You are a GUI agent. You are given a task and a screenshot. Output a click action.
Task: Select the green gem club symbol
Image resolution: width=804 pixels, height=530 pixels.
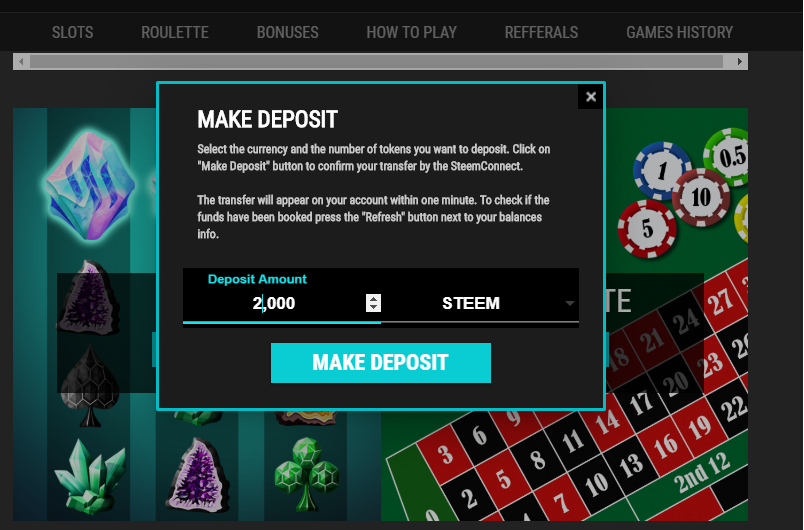pyautogui.click(x=307, y=474)
